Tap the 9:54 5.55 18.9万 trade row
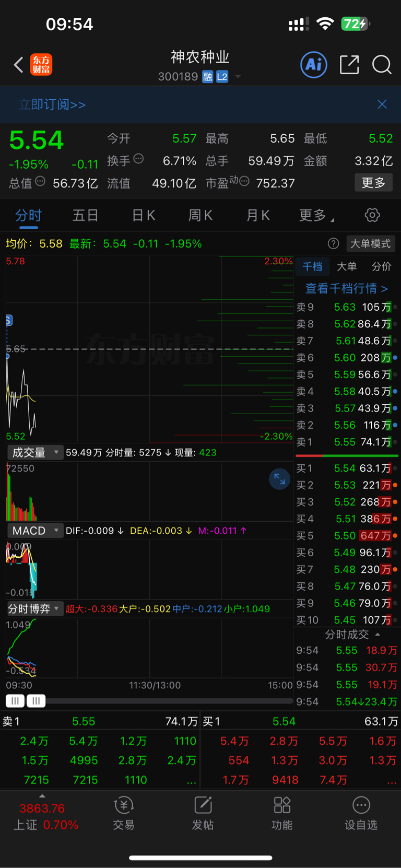 [347, 650]
